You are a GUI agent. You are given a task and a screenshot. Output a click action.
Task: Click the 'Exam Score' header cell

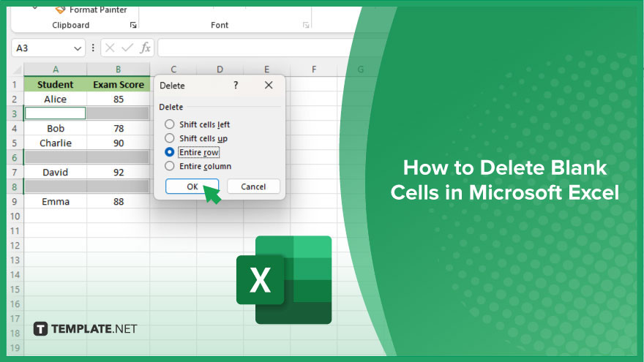pos(119,85)
